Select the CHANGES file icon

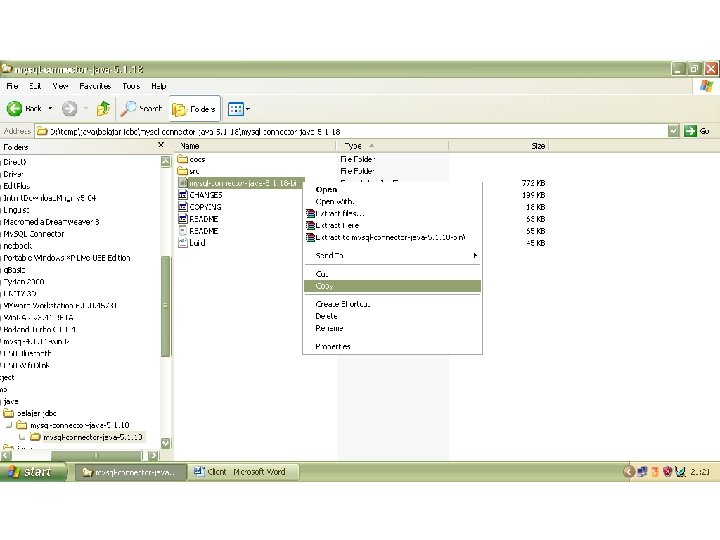pos(183,195)
